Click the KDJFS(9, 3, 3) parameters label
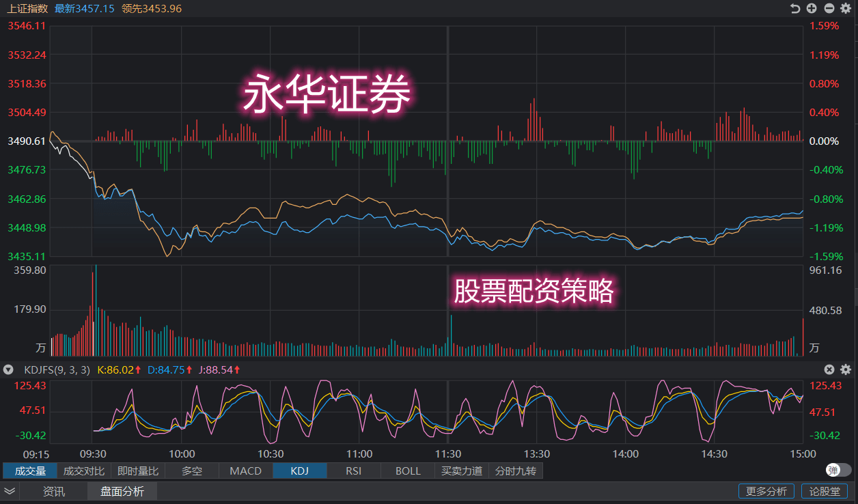The width and height of the screenshot is (858, 504). pyautogui.click(x=57, y=369)
